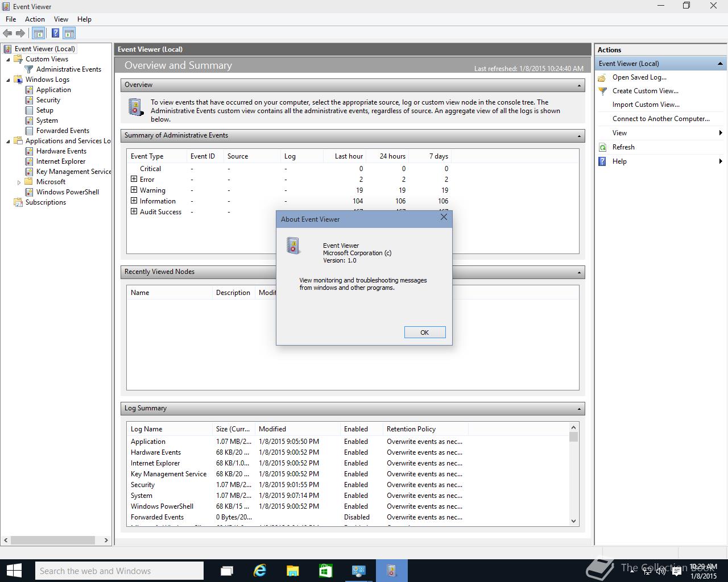The width and height of the screenshot is (728, 582).
Task: Collapse the Log Summary section
Action: tap(579, 409)
